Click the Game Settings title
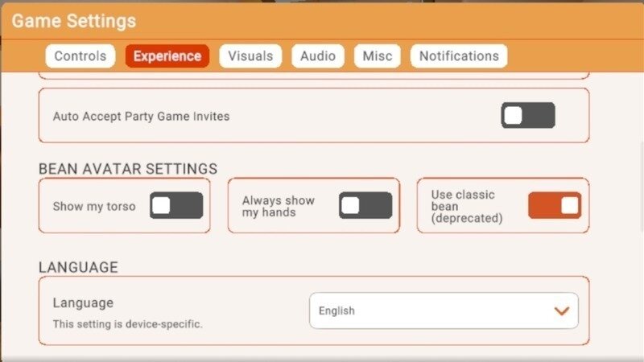Viewport: 644px width, 362px height. point(74,21)
